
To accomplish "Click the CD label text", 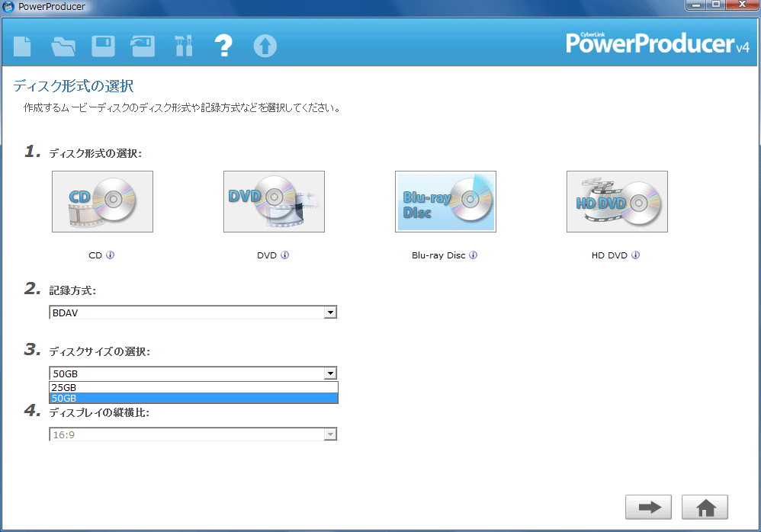I will [x=95, y=255].
